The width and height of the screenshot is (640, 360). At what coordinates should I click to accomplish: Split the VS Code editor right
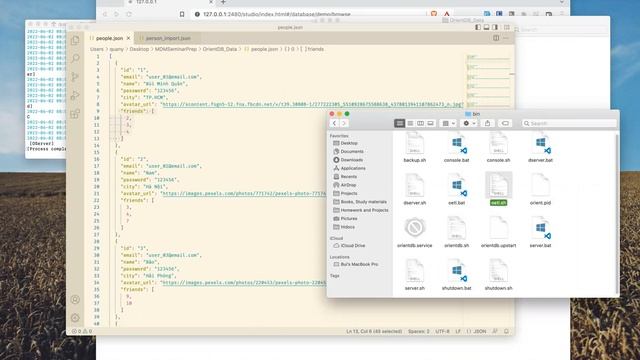coord(496,38)
